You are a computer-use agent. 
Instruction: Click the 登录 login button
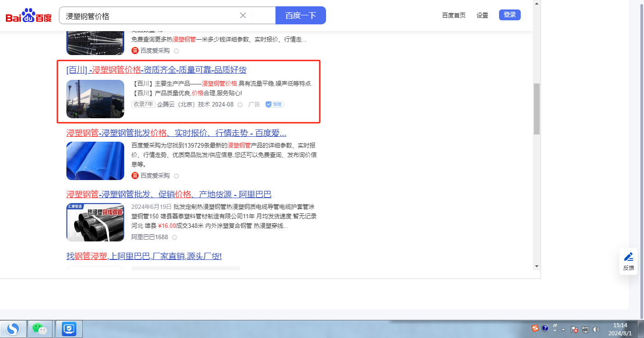pyautogui.click(x=509, y=15)
